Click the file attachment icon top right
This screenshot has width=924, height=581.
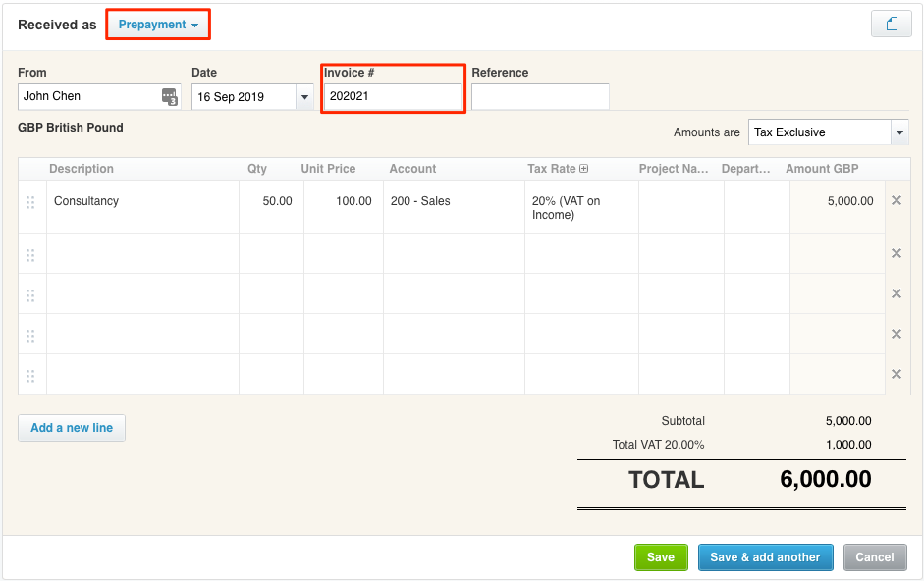point(892,25)
